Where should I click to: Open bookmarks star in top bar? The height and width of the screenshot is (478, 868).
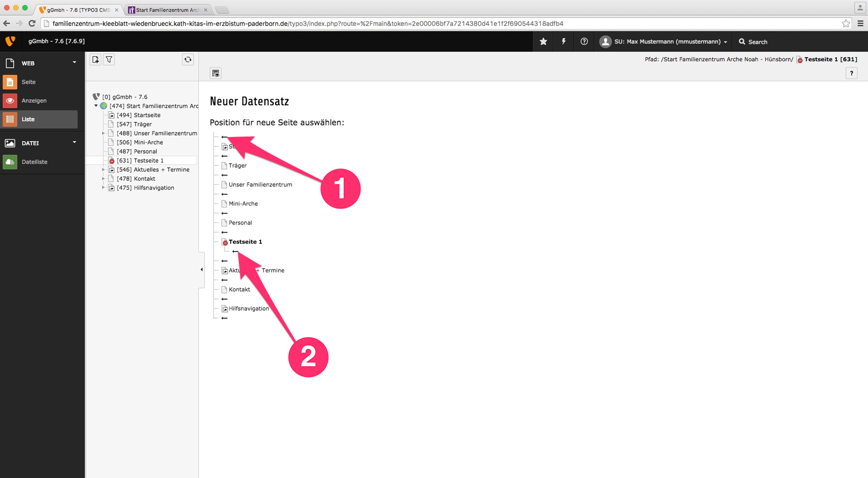click(x=543, y=42)
